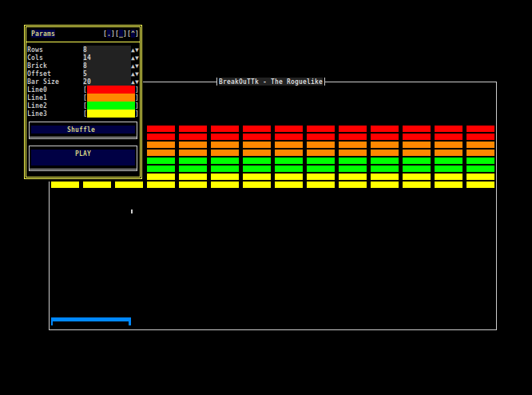
Task: Click the Shuffle button
Action: [83, 130]
